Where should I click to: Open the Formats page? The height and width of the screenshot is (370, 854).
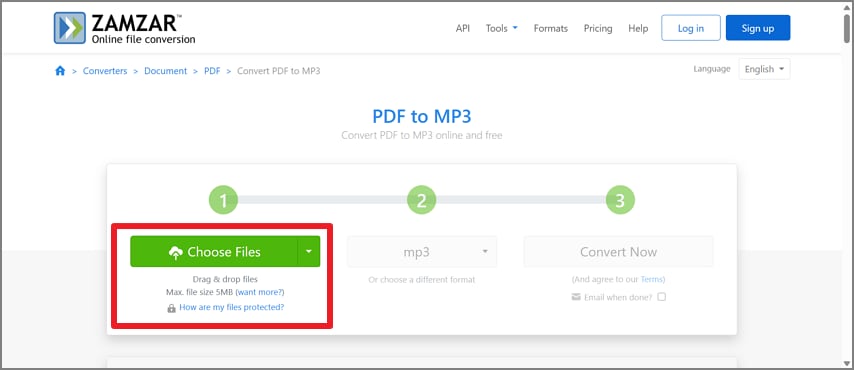pos(551,28)
